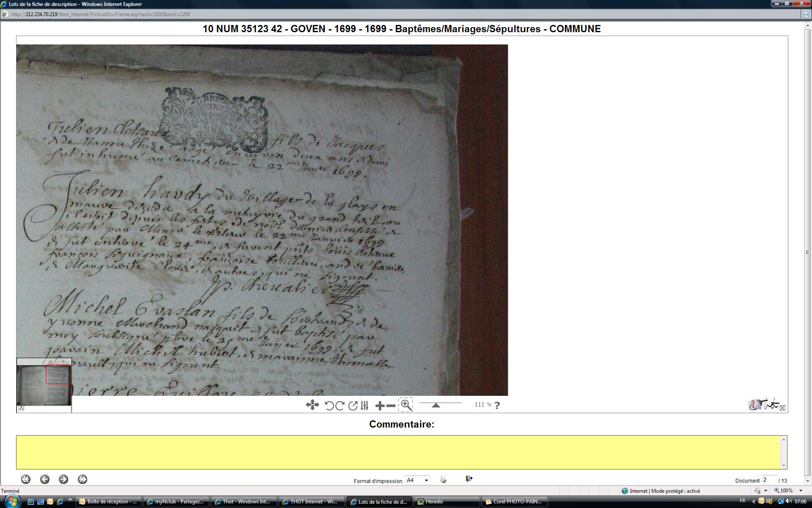
Task: Expand the browser zoom level 100% dropdown
Action: [x=801, y=491]
